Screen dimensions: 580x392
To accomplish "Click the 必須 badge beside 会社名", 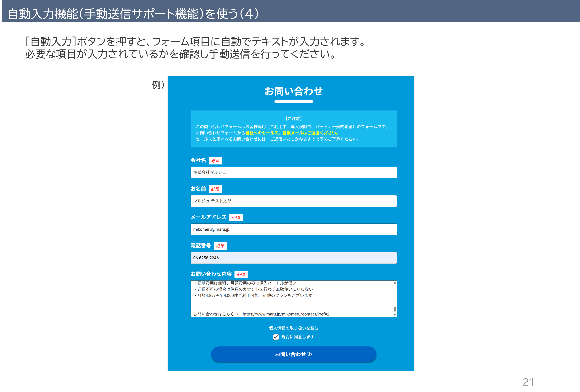I will [215, 161].
